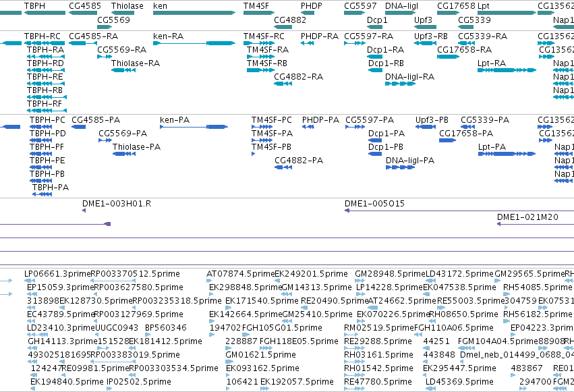Select EST GM01621.5prime

click(260, 355)
